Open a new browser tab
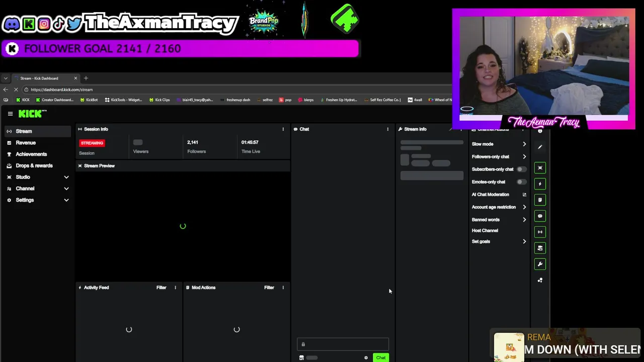Viewport: 644px width, 362px height. click(86, 78)
